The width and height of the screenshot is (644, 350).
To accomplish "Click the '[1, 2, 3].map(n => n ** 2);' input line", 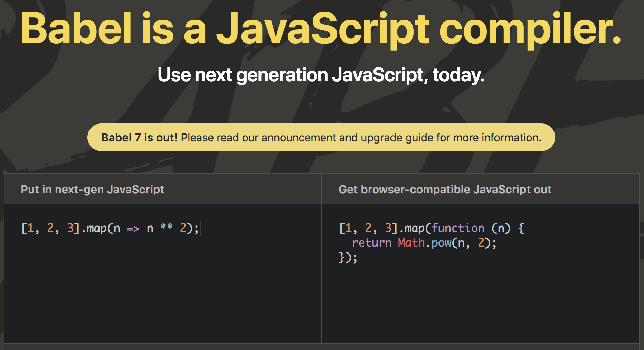I will click(x=110, y=229).
